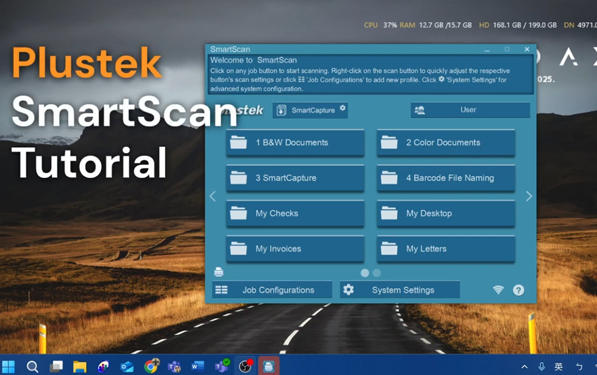597x375 pixels.
Task: Open Job Configurations
Action: (x=272, y=290)
